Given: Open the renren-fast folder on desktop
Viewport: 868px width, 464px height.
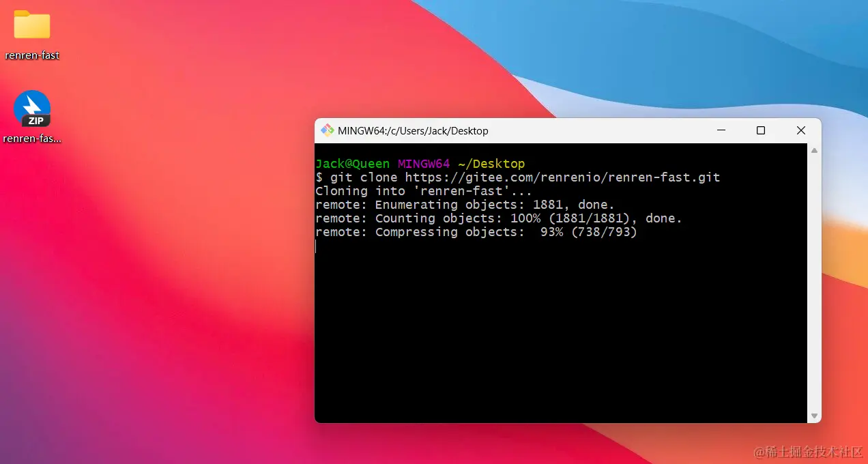Looking at the screenshot, I should pos(32,25).
